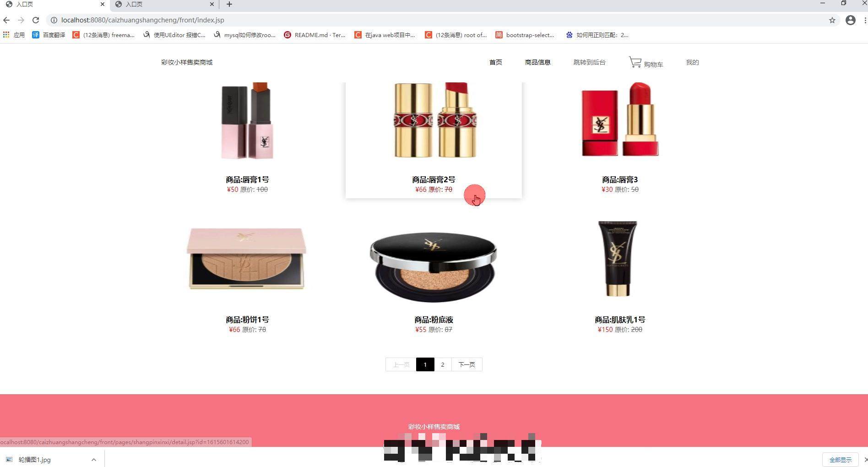Image resolution: width=868 pixels, height=467 pixels.
Task: Click the ¥150 price of 肌肤乳1号
Action: pos(605,330)
